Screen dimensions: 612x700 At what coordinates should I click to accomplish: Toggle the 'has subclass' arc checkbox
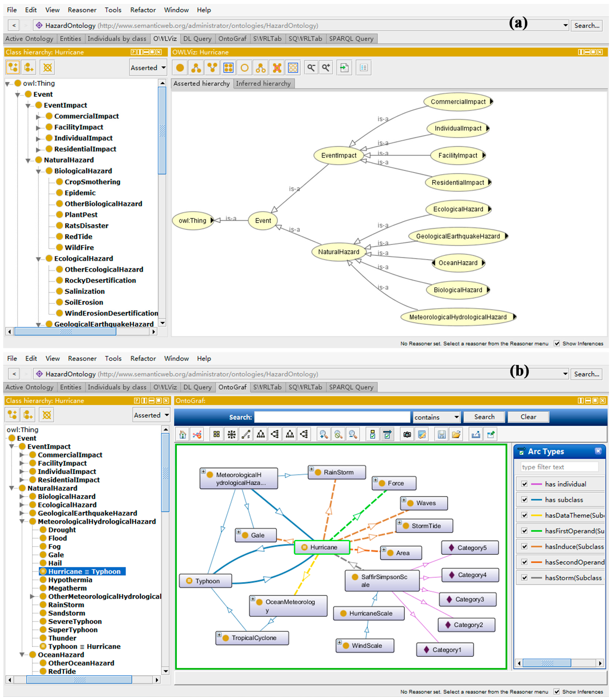(x=525, y=499)
